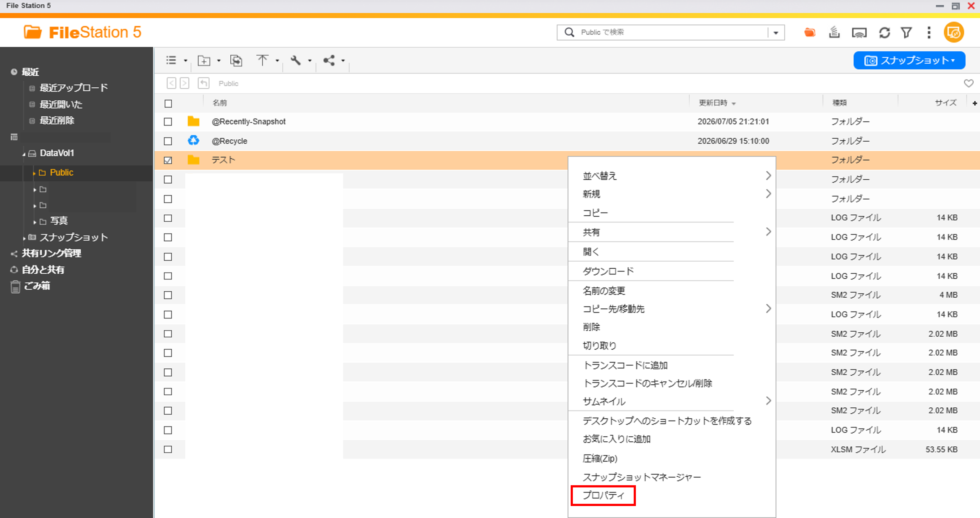
Task: Check the 4 MB SM2 file checkbox
Action: tap(168, 295)
